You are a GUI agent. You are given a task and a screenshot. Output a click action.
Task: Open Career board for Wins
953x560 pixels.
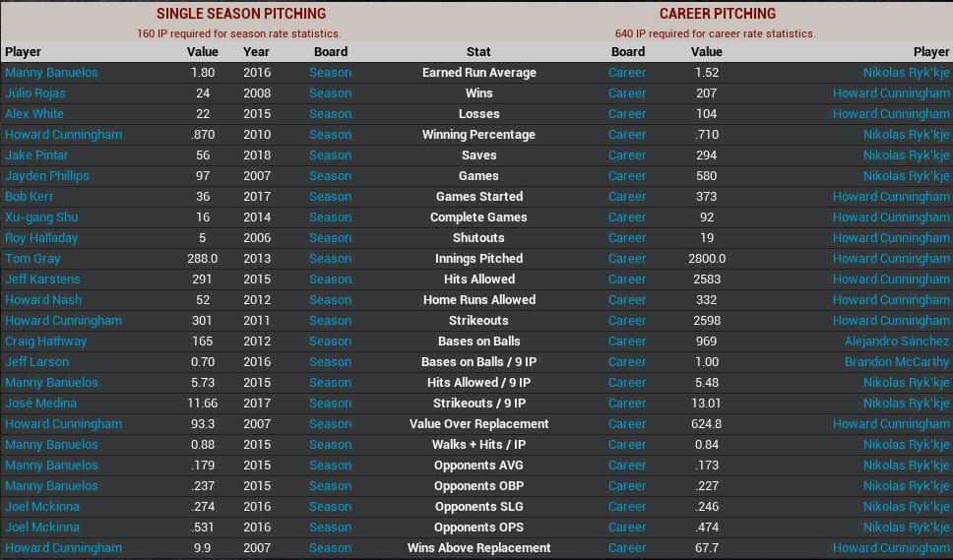coord(627,93)
